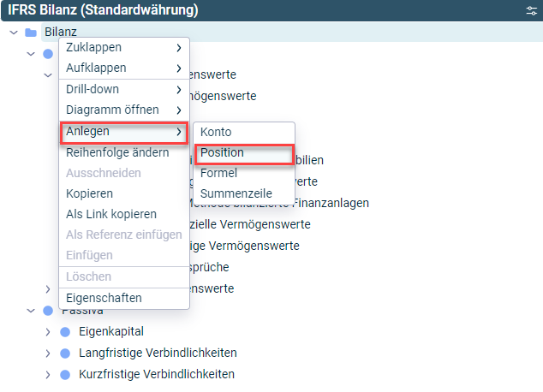543x392 pixels.
Task: Click blue circle icon beside Eigenkapital
Action: (x=65, y=332)
